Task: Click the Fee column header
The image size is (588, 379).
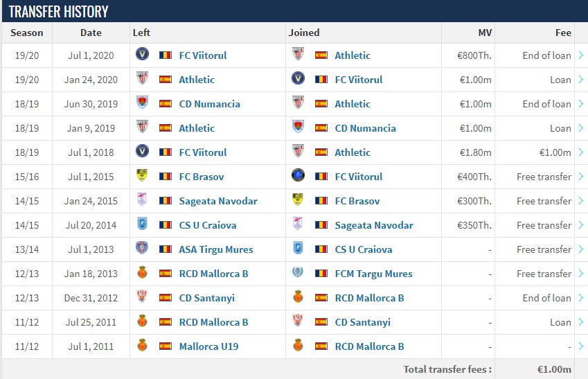Action: click(563, 33)
